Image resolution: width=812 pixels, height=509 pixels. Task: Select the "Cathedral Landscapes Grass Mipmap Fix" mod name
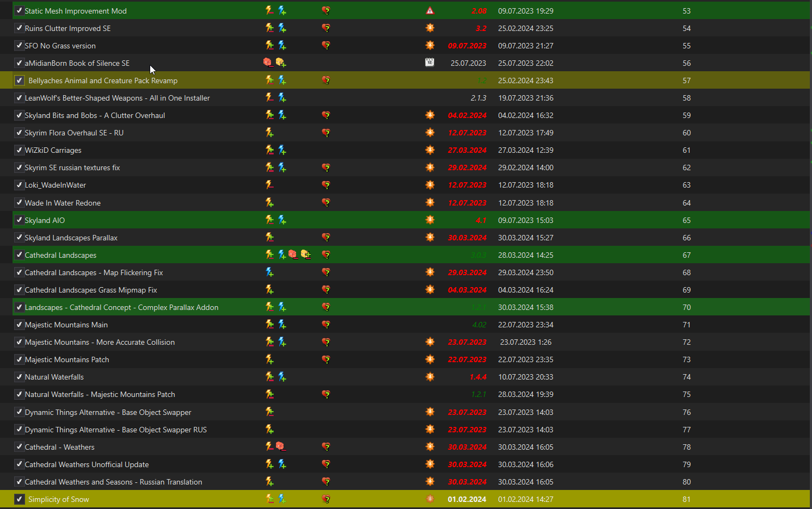click(91, 290)
